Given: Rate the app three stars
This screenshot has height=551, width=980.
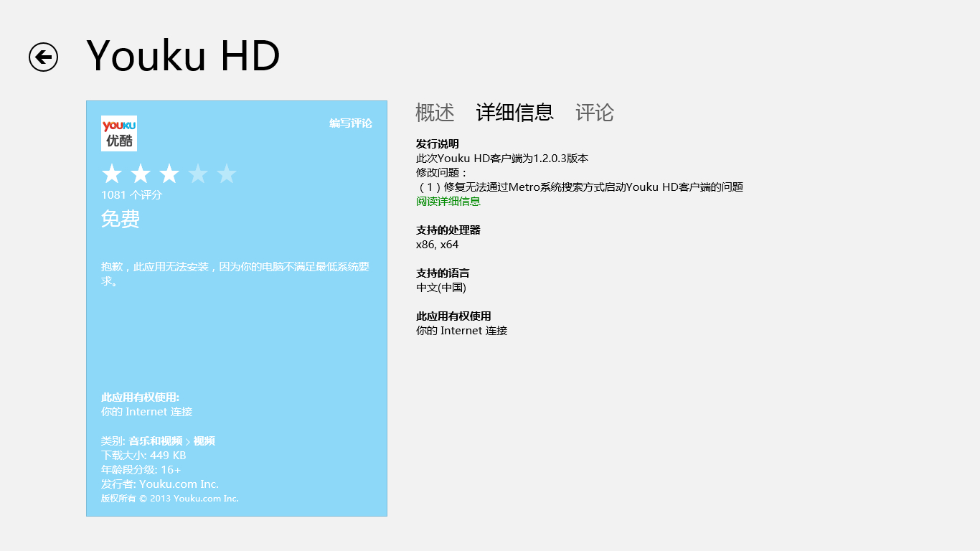Looking at the screenshot, I should [x=169, y=174].
